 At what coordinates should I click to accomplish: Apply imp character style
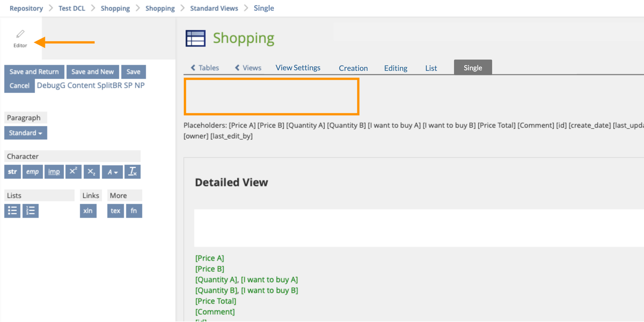point(54,172)
